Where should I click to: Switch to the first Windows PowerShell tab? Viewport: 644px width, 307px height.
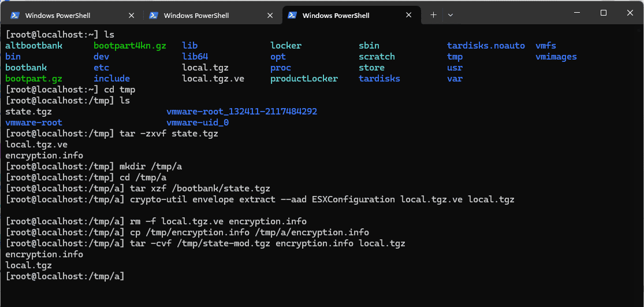click(58, 16)
